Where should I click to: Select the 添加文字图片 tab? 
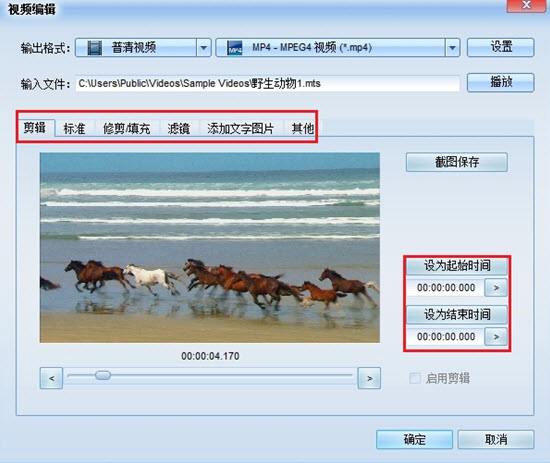click(240, 129)
